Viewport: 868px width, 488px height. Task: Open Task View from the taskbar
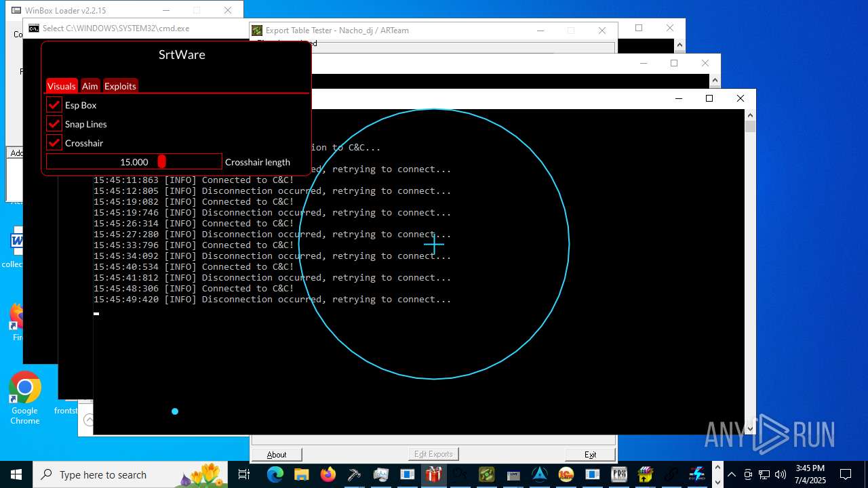pos(244,474)
